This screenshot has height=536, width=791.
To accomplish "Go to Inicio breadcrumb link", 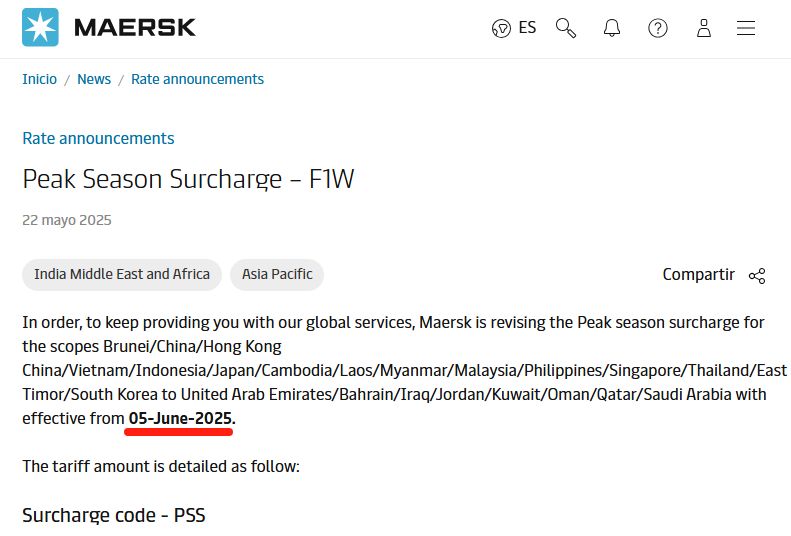I will coord(39,79).
